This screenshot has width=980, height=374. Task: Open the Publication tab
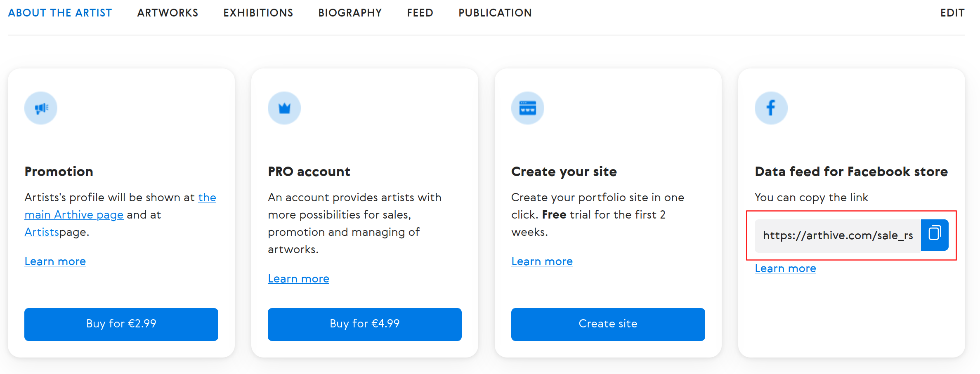(495, 13)
